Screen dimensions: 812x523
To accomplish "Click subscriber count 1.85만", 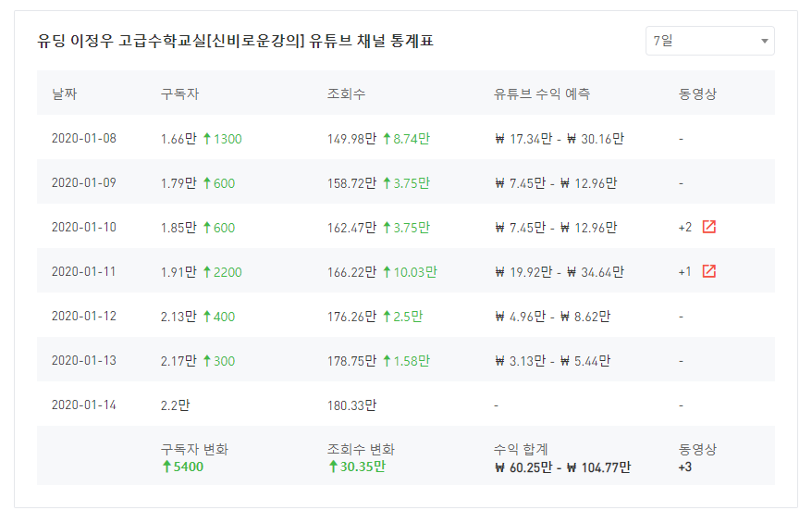I will 178,228.
